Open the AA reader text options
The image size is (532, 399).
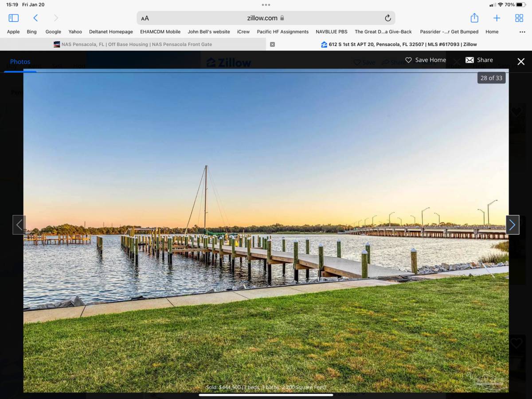coord(145,18)
